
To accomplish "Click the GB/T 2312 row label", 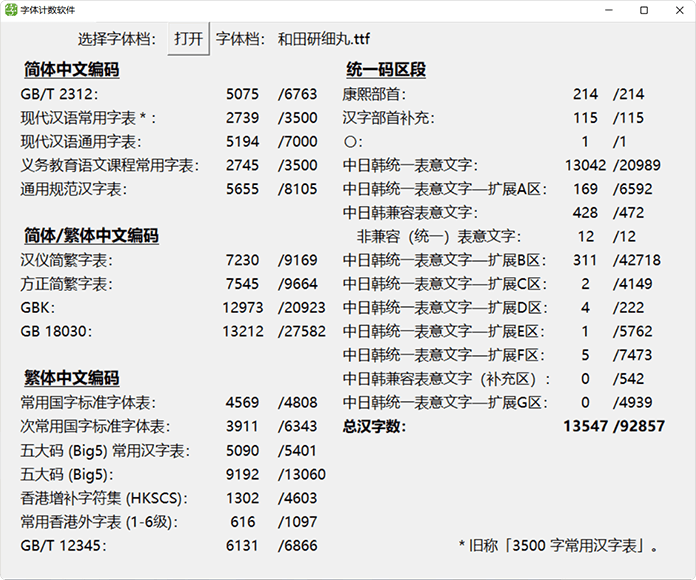I will 59,94.
